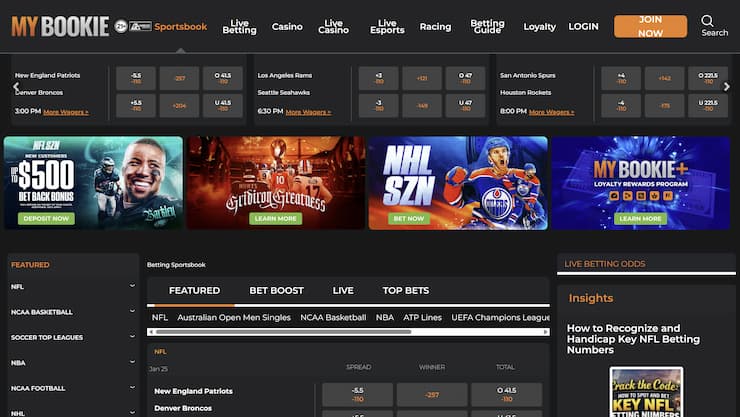Open More Wagers for Spurs vs Rockets
The height and width of the screenshot is (417, 740).
tap(551, 112)
